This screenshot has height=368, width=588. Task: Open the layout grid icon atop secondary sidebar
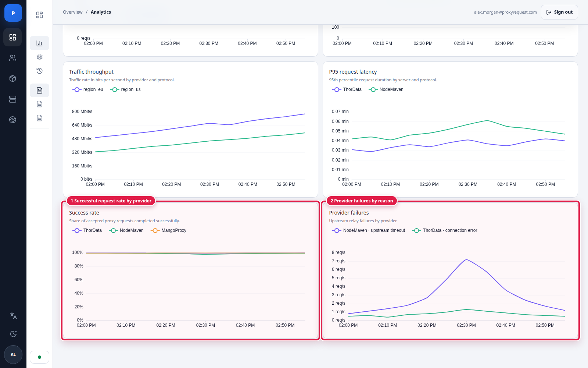click(x=39, y=15)
